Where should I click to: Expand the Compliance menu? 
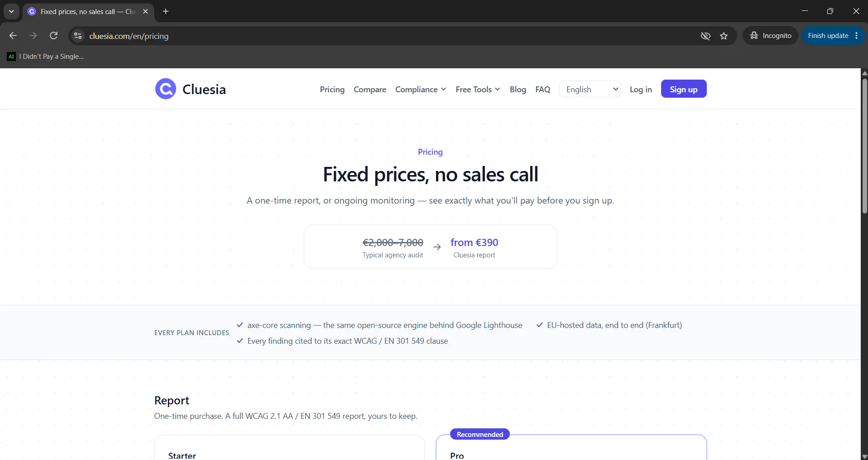[x=421, y=90]
